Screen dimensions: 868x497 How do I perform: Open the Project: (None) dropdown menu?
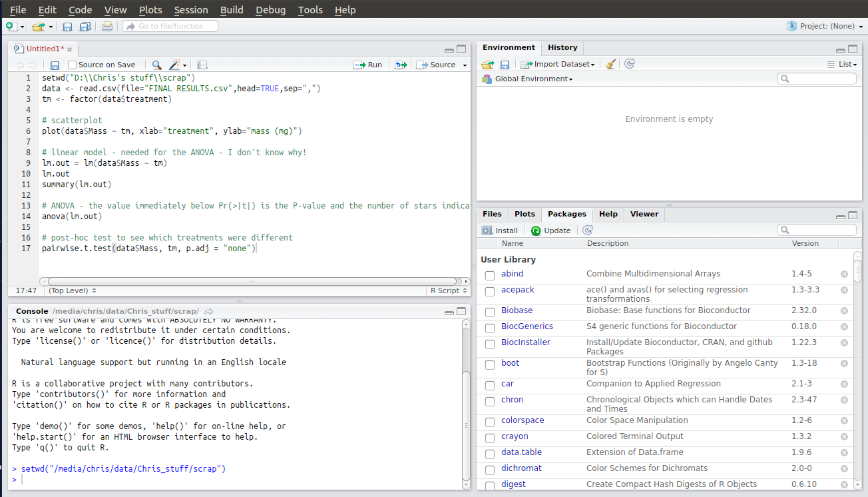click(825, 26)
